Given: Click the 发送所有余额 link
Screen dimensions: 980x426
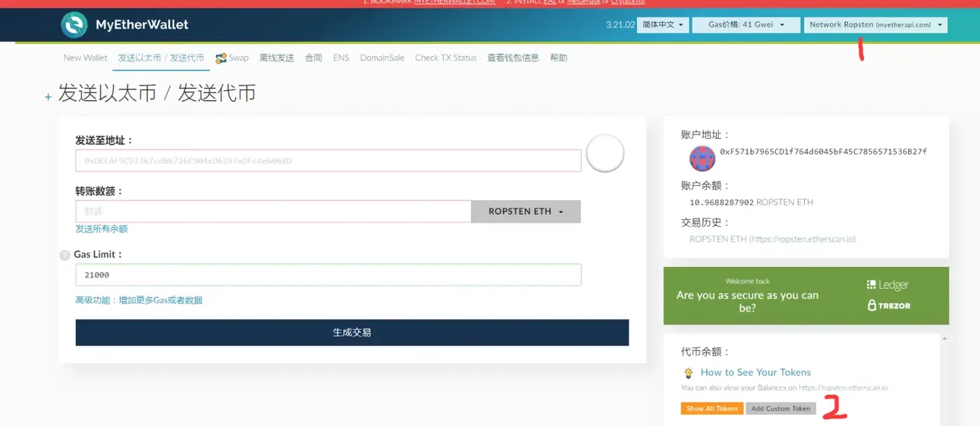Looking at the screenshot, I should [101, 229].
